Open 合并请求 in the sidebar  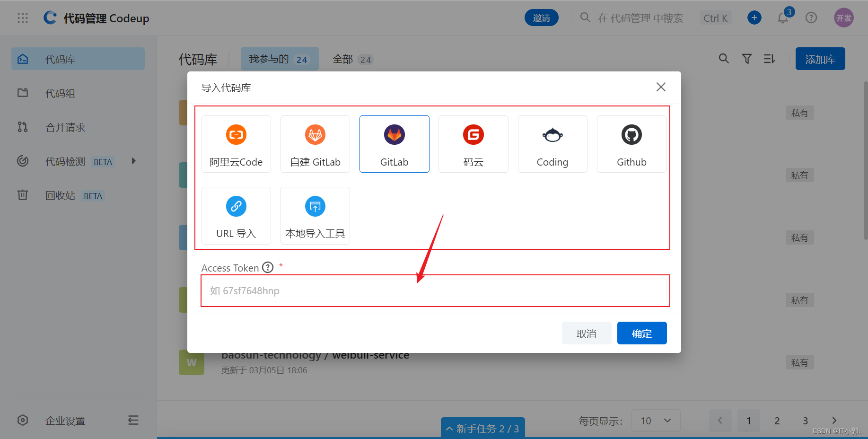78,127
